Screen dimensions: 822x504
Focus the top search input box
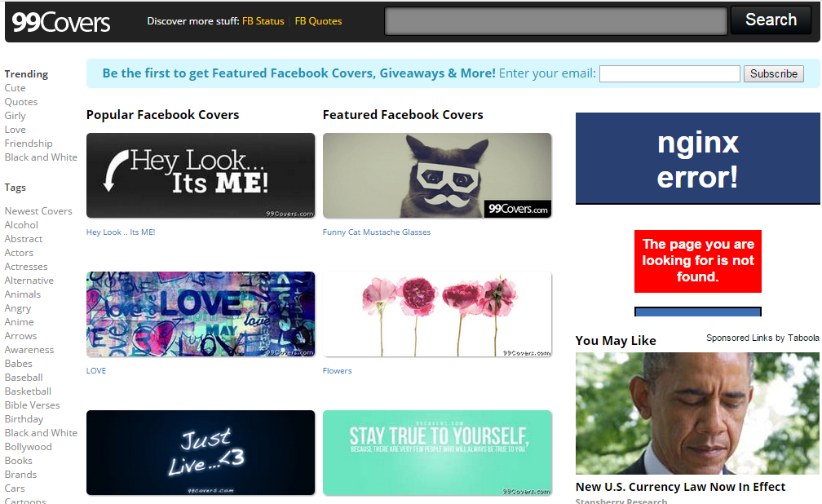(556, 21)
